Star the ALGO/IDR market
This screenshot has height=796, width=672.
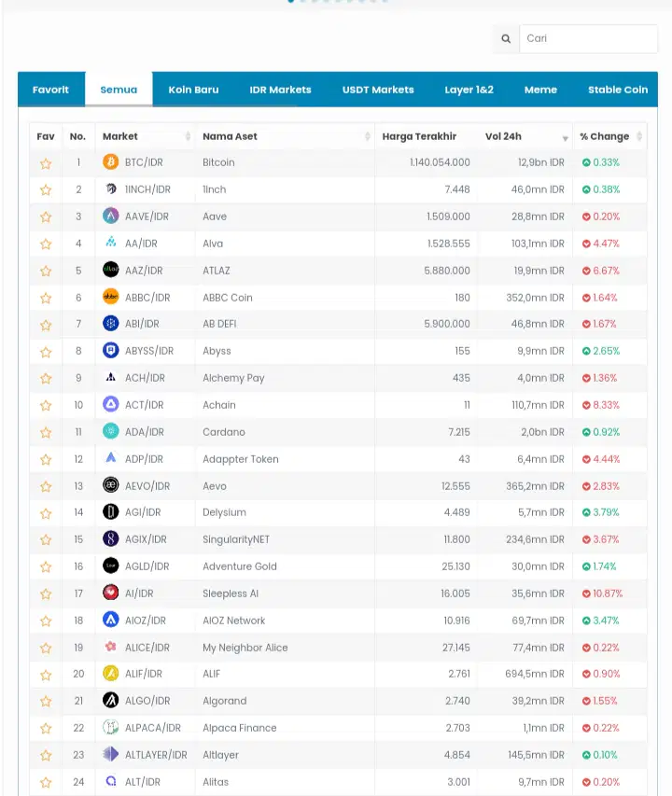tap(46, 702)
